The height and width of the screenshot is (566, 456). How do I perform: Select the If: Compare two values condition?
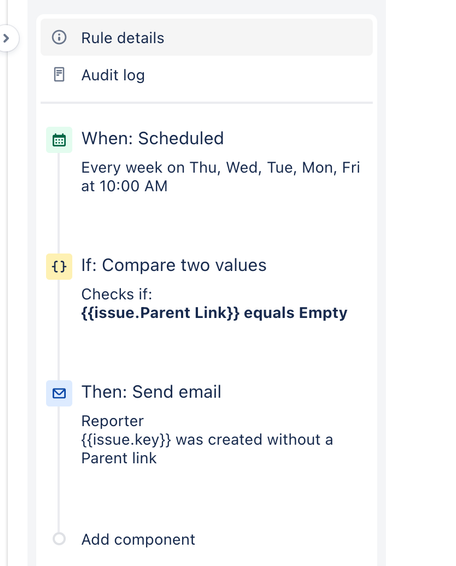click(x=174, y=265)
